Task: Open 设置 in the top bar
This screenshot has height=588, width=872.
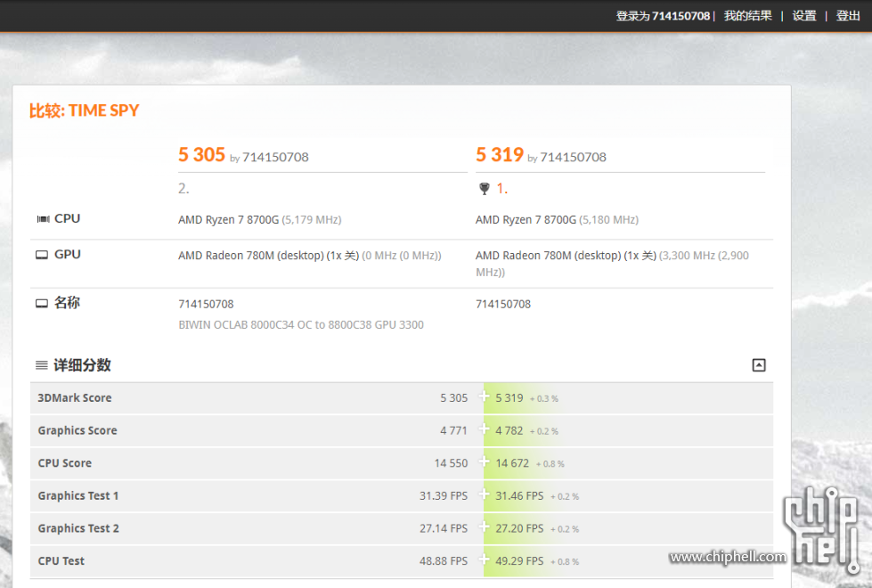Action: (804, 15)
